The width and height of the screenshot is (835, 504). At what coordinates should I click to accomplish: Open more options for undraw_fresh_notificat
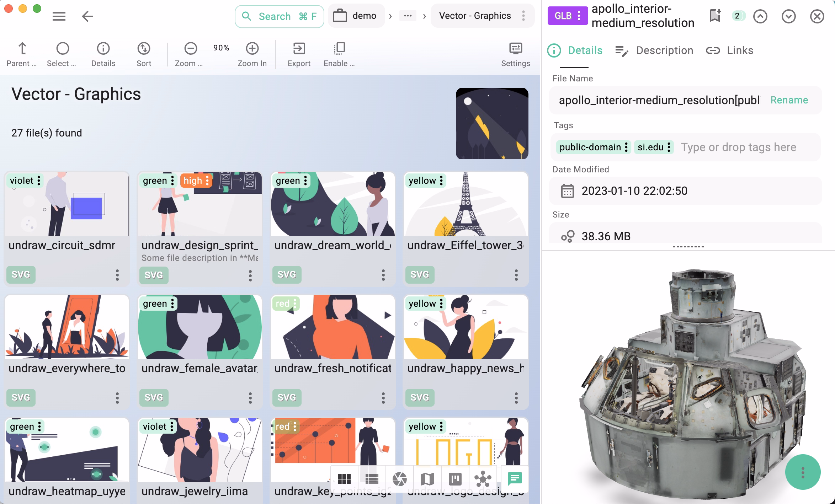click(383, 398)
